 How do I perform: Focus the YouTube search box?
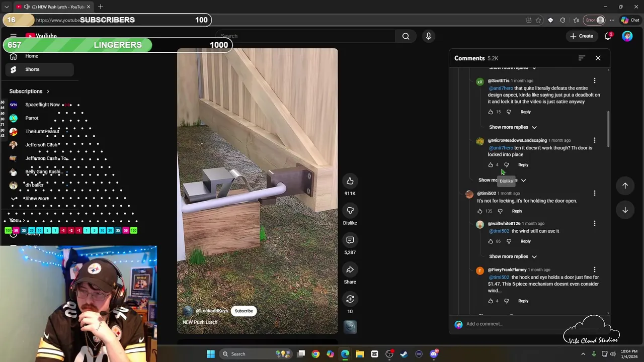[306, 36]
